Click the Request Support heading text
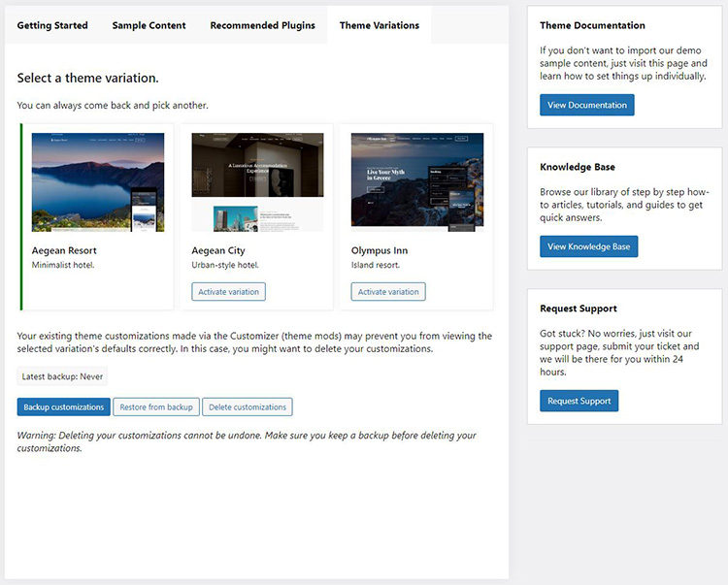This screenshot has height=585, width=728. (x=579, y=309)
